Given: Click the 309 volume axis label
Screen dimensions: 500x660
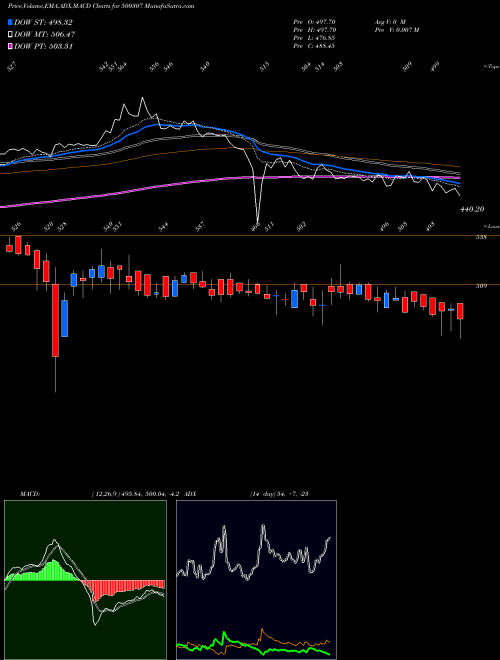Looking at the screenshot, I should coord(481,286).
